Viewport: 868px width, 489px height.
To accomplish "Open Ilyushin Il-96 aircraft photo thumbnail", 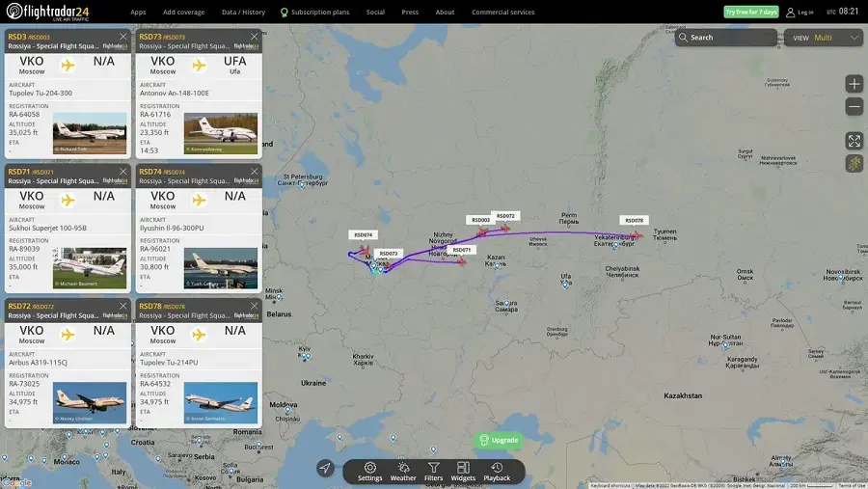I will coord(220,268).
